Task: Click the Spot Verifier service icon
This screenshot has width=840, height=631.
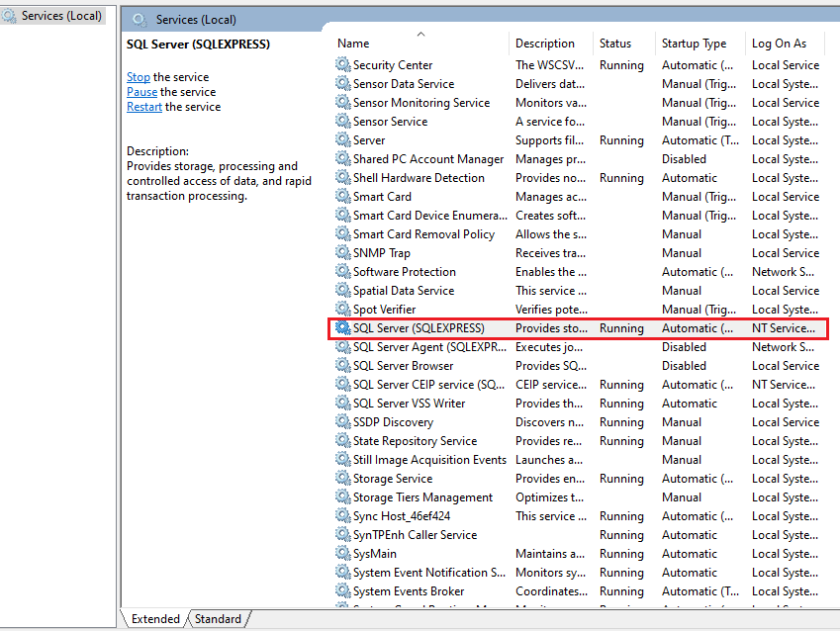Action: (x=341, y=309)
